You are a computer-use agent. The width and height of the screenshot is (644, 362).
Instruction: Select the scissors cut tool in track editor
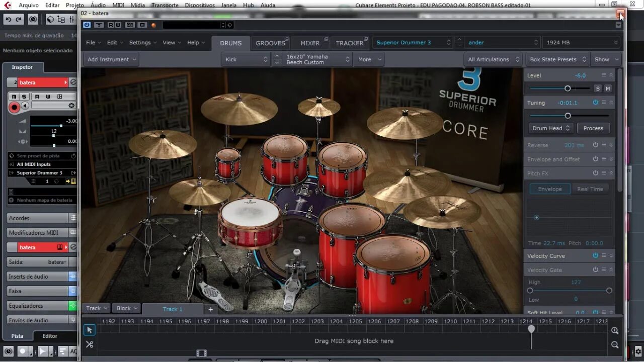pos(89,344)
